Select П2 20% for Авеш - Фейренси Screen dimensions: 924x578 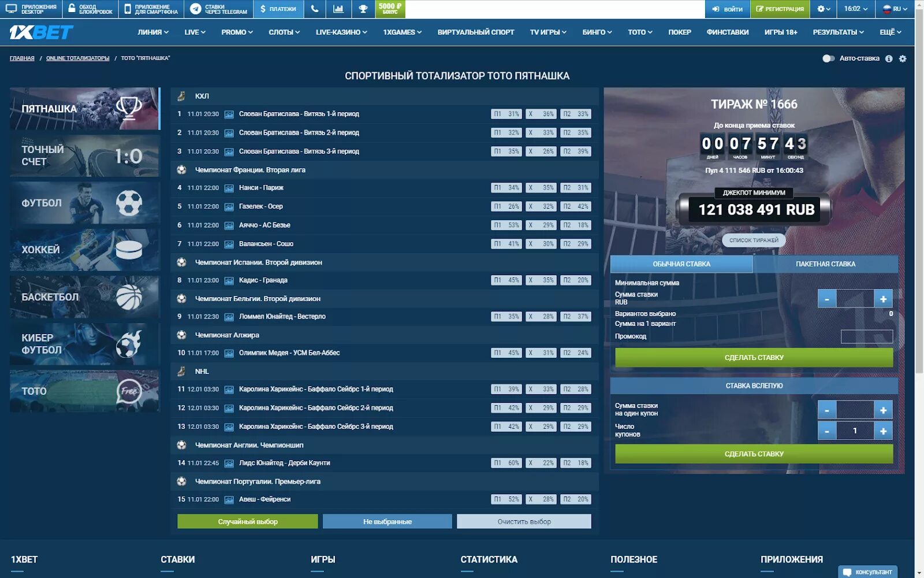pyautogui.click(x=575, y=499)
